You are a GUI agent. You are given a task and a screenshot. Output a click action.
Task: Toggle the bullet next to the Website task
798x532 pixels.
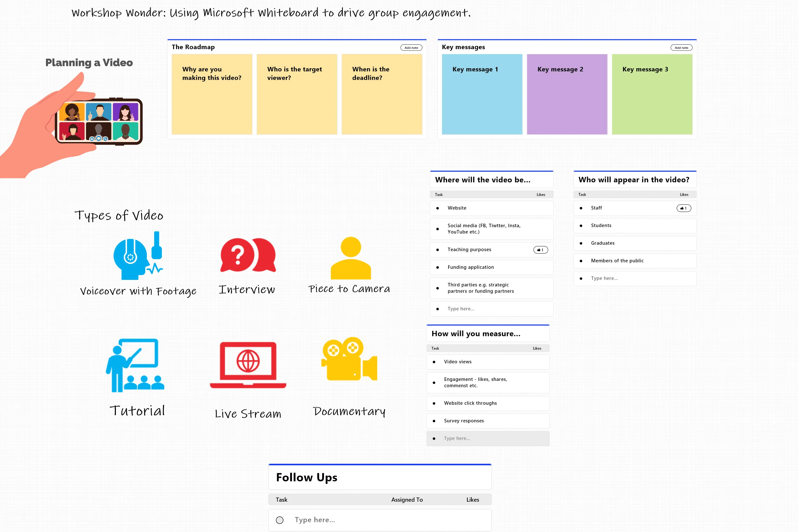pos(438,208)
